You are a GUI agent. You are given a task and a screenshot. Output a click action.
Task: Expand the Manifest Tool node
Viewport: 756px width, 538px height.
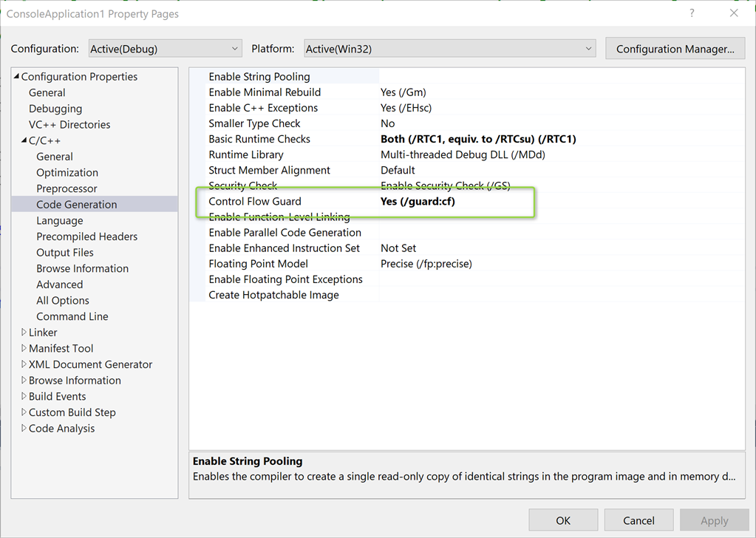point(22,348)
